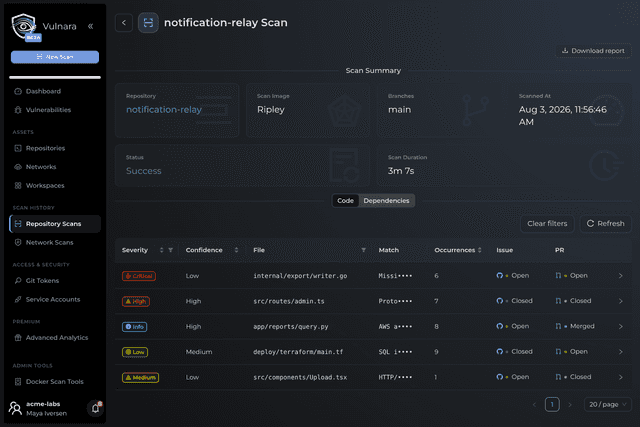This screenshot has height=427, width=640.
Task: Click file path src/components/Upload.tsx
Action: [300, 377]
